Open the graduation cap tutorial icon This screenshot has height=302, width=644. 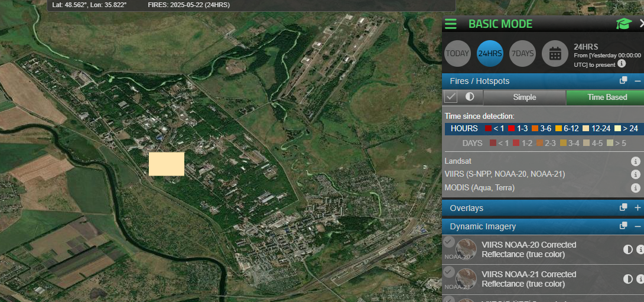pyautogui.click(x=624, y=24)
